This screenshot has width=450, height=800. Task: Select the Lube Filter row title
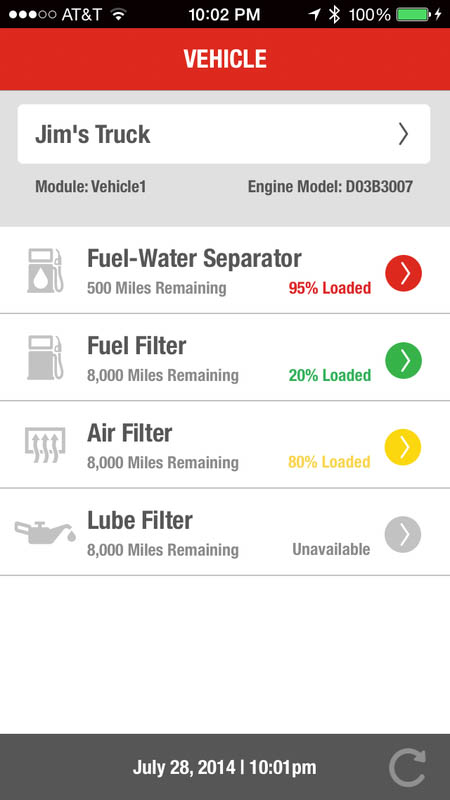pos(140,520)
